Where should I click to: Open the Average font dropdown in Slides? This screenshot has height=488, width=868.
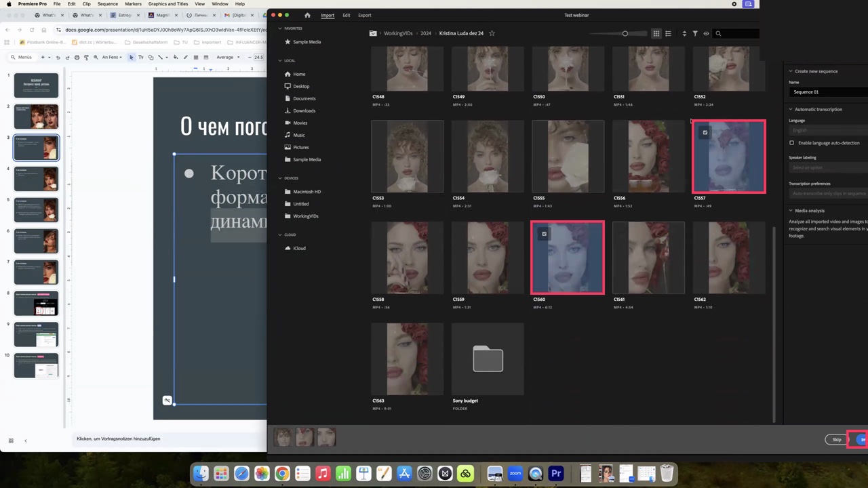click(x=228, y=58)
